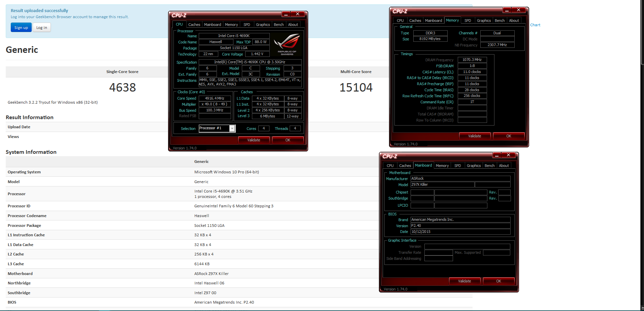Minimize the Mainboard CPU-Z window

pyautogui.click(x=497, y=155)
